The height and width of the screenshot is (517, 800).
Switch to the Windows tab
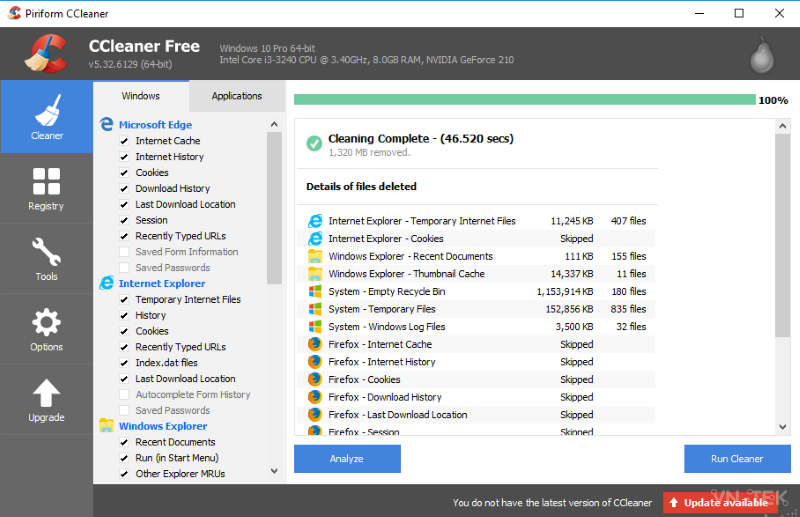tap(141, 96)
